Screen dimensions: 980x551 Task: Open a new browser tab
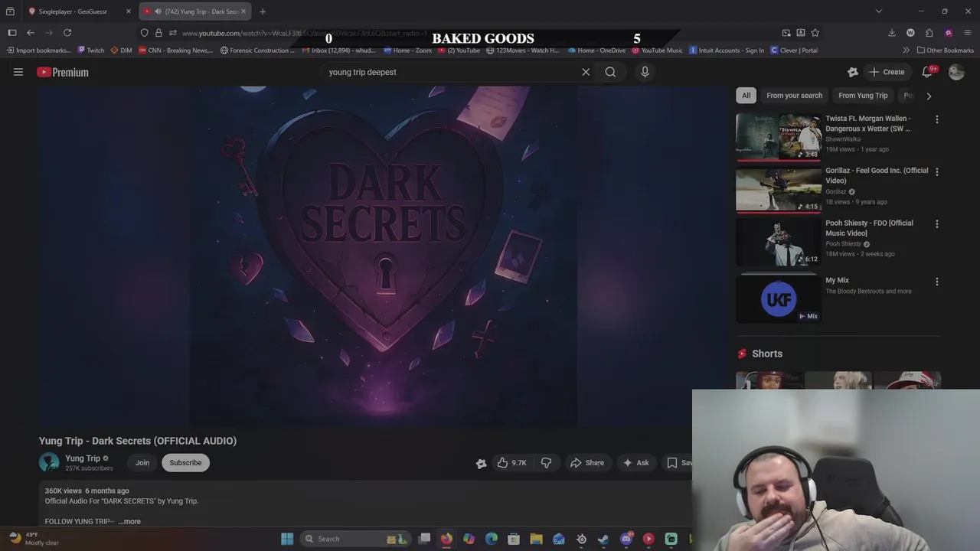pyautogui.click(x=263, y=11)
